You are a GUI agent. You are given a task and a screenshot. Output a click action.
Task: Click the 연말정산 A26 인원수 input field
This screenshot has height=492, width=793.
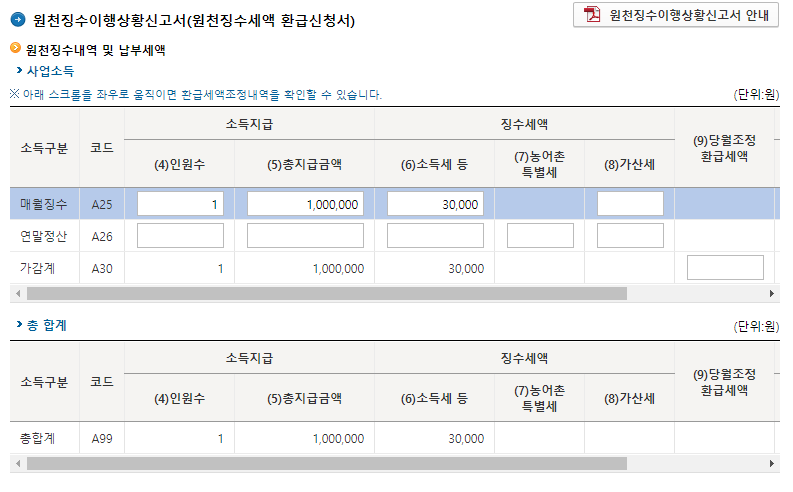coord(180,236)
